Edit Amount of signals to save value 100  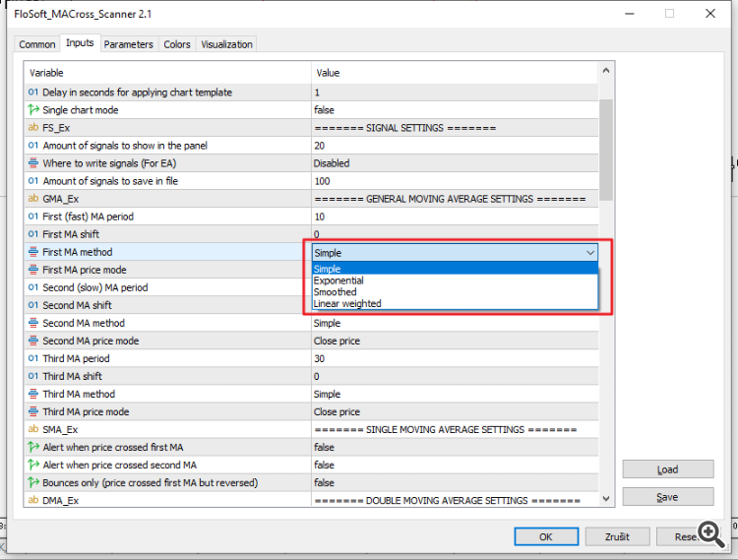tap(455, 181)
